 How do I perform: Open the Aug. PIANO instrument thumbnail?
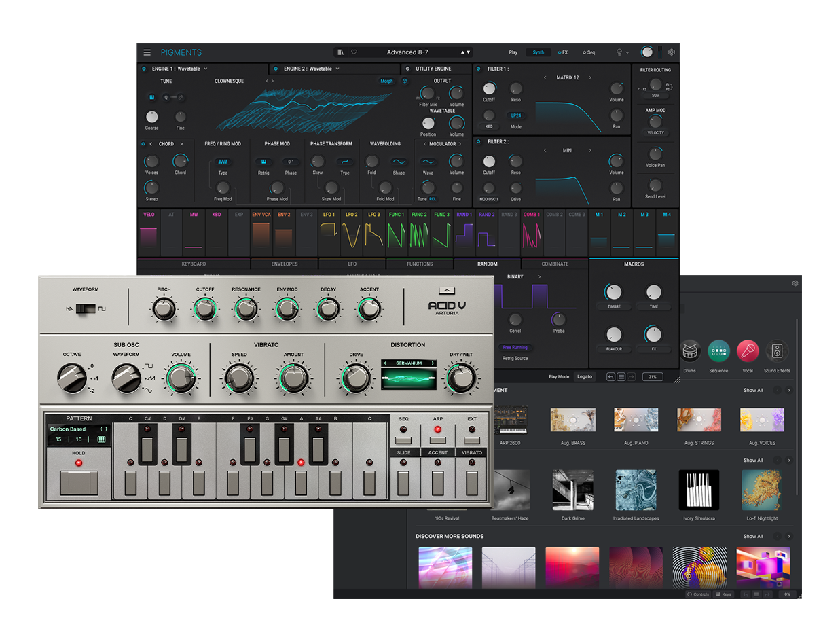pos(636,420)
